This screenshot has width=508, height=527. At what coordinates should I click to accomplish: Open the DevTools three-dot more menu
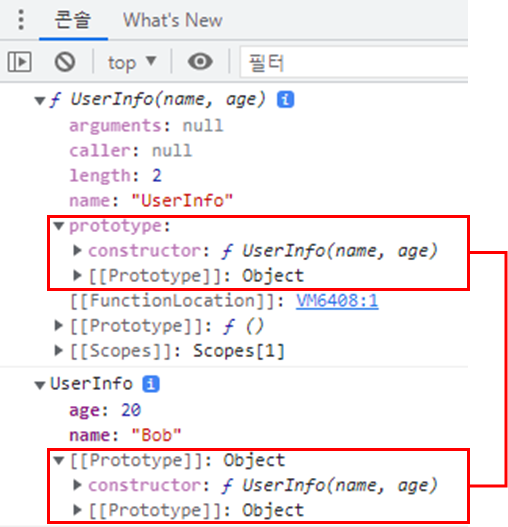pos(21,20)
